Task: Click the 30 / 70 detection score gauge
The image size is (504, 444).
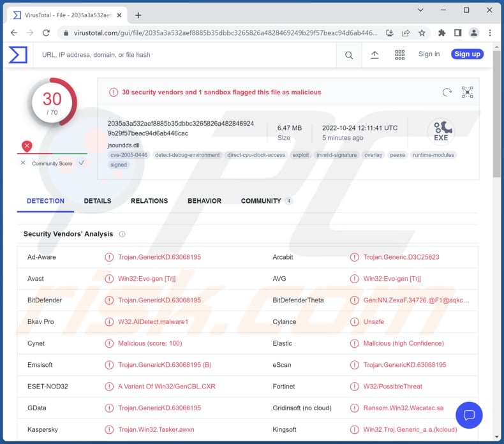Action: pos(52,102)
